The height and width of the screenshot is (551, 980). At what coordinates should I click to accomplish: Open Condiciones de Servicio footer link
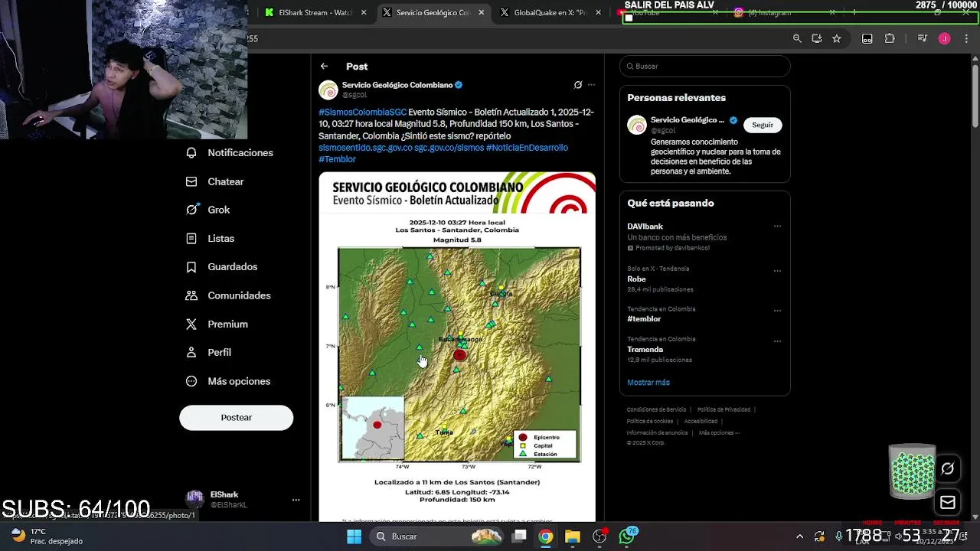pyautogui.click(x=656, y=409)
